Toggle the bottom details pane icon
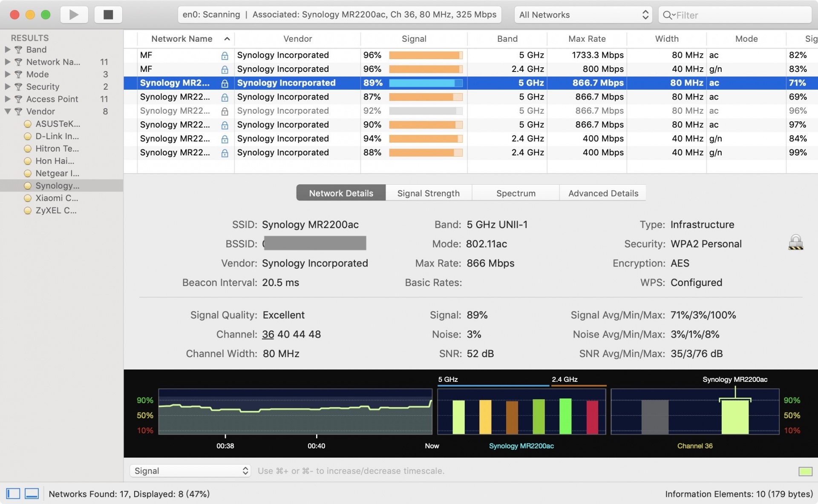This screenshot has width=818, height=504. (x=32, y=494)
